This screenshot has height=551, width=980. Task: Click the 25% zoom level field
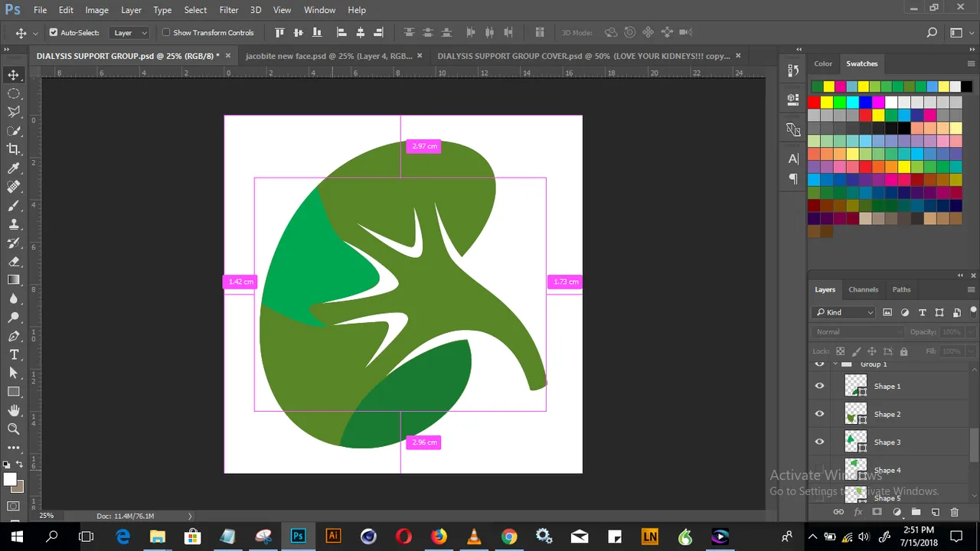(47, 516)
